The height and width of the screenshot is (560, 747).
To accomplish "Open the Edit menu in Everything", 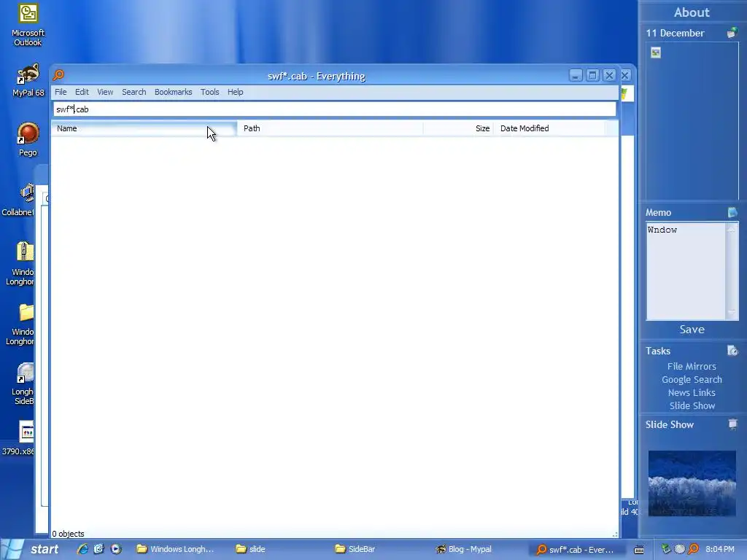I will (82, 92).
